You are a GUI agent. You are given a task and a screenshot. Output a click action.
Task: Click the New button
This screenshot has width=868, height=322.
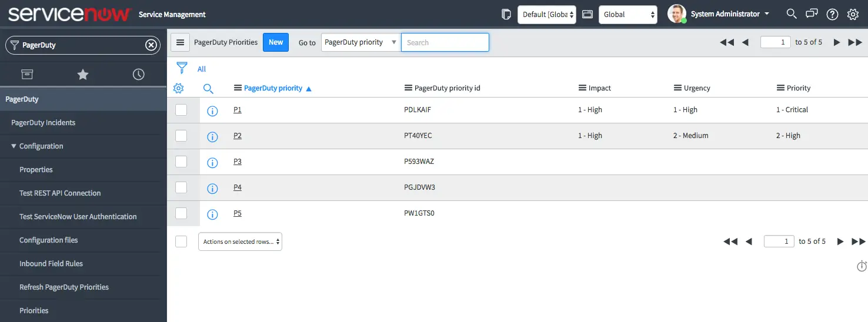tap(276, 42)
